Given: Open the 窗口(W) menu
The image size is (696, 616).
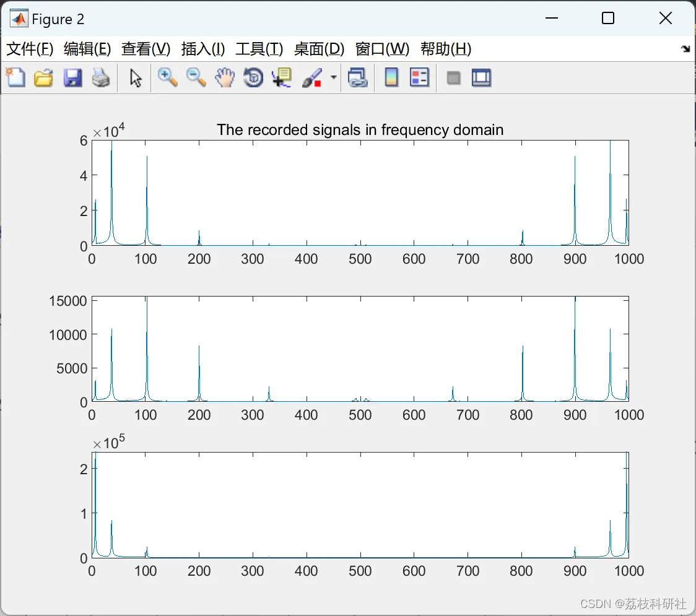Looking at the screenshot, I should [382, 49].
